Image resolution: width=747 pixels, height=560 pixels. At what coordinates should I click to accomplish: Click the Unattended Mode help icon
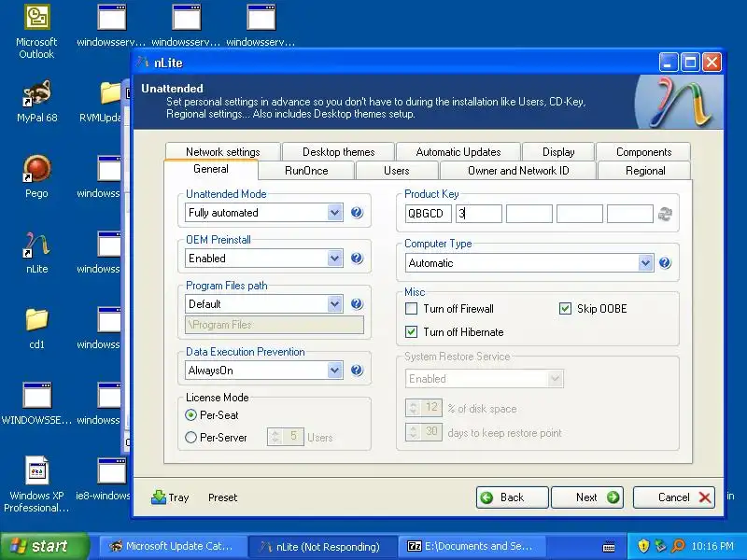[357, 213]
